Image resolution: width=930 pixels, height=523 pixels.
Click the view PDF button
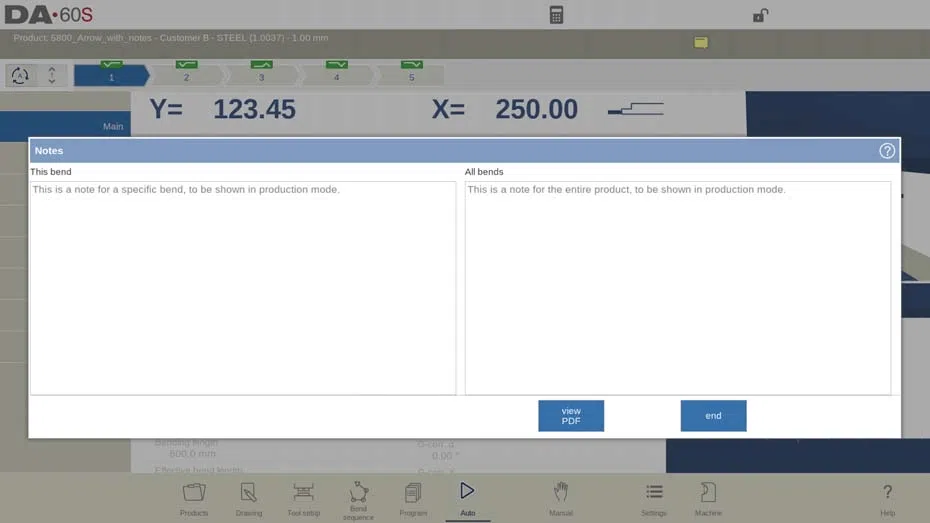(571, 416)
